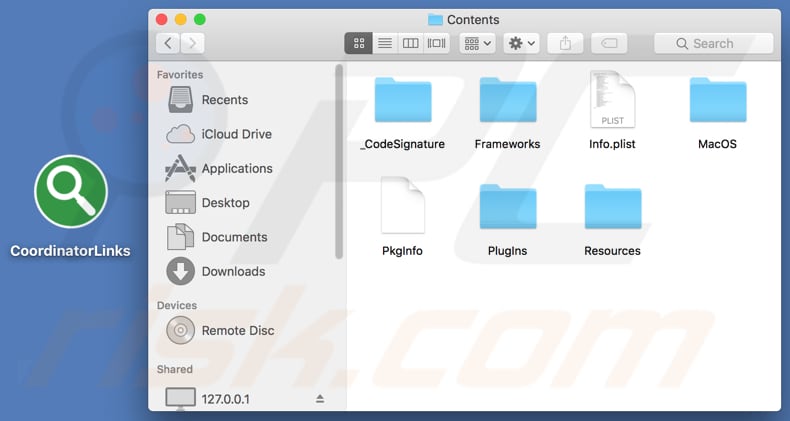Viewport: 790px width, 421px height.
Task: Click the MacOS file name label
Action: [x=717, y=144]
